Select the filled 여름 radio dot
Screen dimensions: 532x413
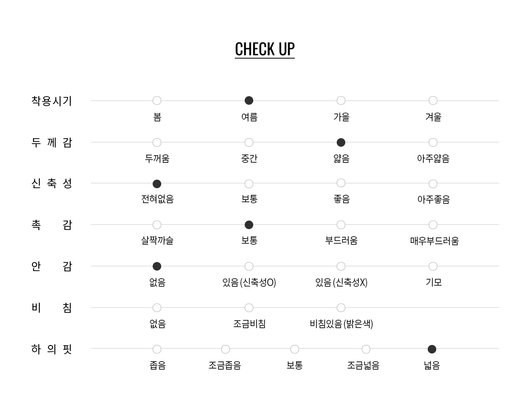pos(249,100)
